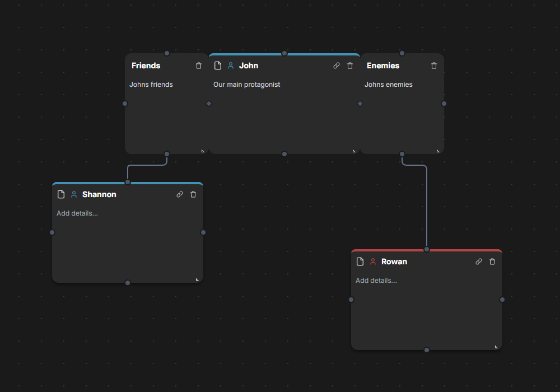Open the document notes icon on John's card
Screen dimensions: 560x392
[x=218, y=66]
